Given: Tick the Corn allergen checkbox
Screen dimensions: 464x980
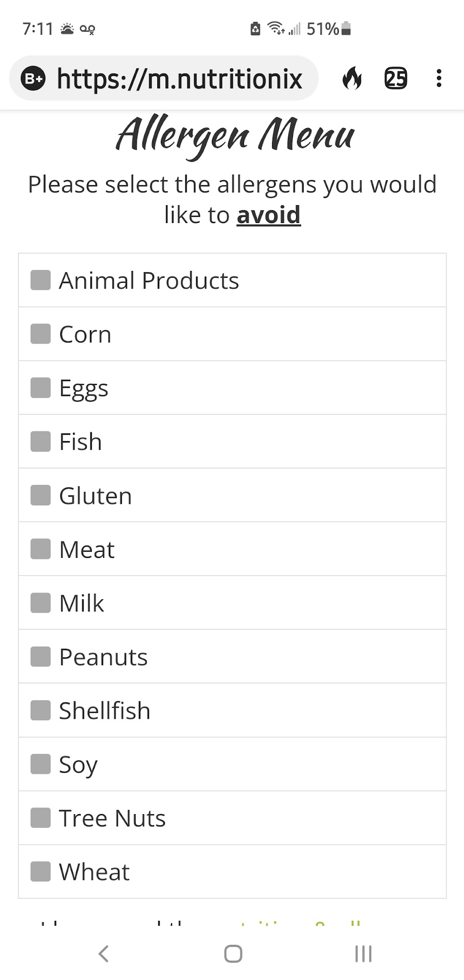Looking at the screenshot, I should pos(41,334).
